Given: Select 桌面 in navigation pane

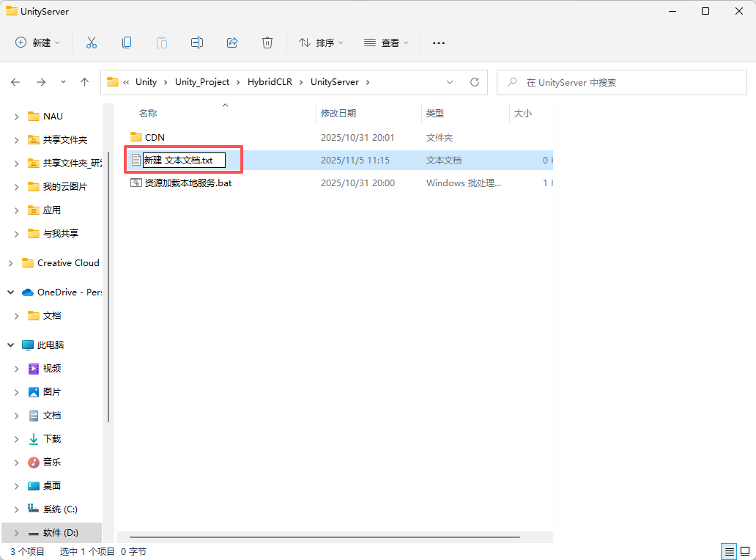Looking at the screenshot, I should 51,486.
